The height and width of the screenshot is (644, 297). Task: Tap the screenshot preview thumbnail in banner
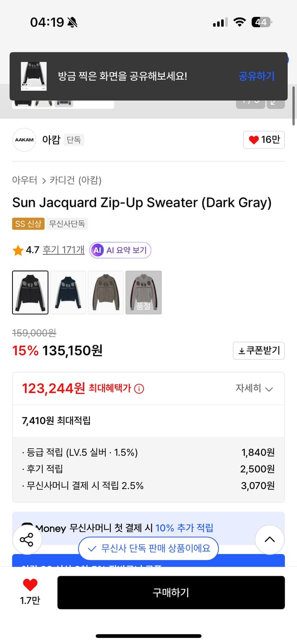(33, 76)
